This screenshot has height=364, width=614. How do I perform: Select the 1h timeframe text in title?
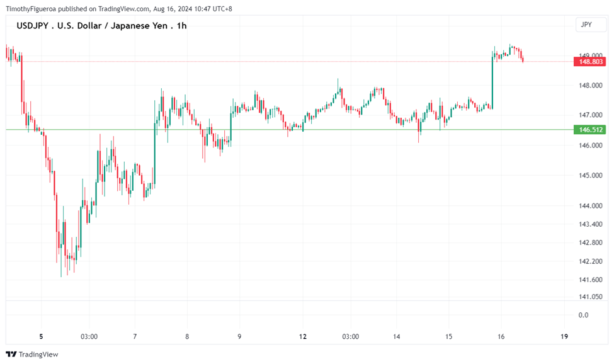(182, 26)
